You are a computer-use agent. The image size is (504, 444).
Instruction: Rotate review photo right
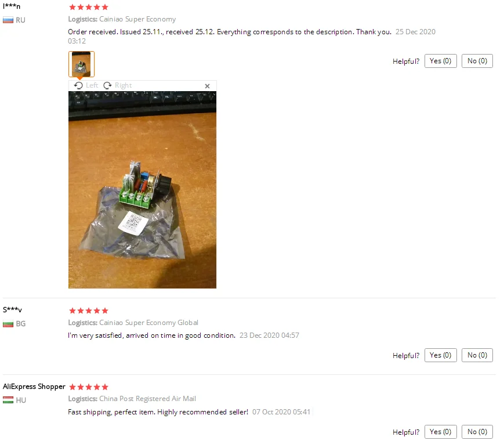pyautogui.click(x=118, y=85)
